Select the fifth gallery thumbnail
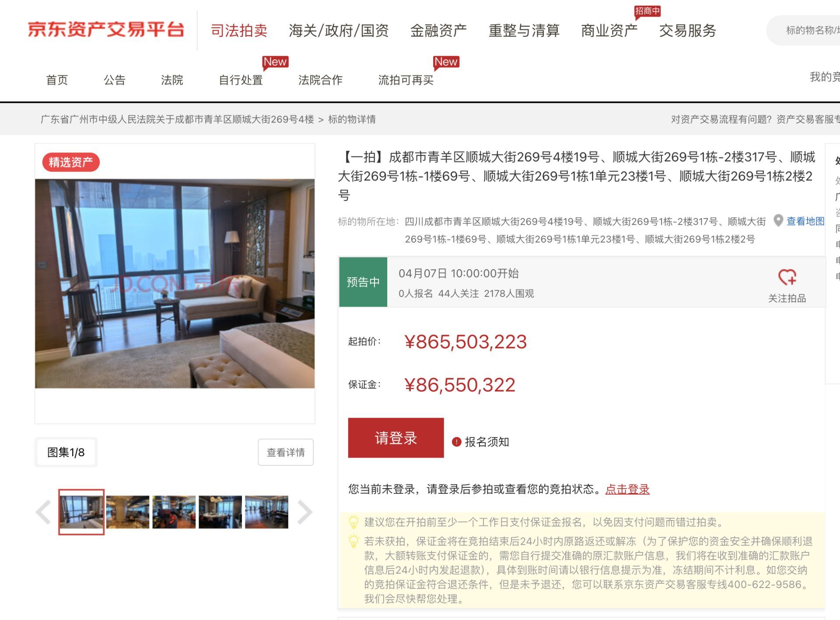Screen dimensions: 840x620 click(x=266, y=512)
